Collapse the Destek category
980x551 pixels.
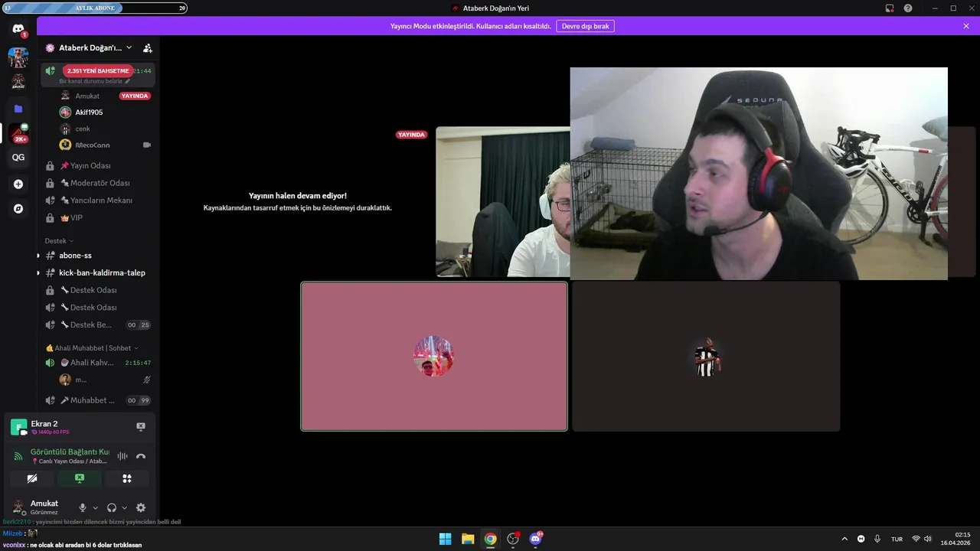click(x=60, y=241)
